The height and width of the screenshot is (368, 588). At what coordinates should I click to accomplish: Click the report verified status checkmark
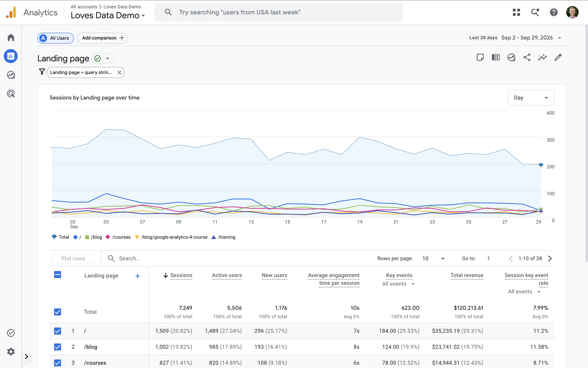coord(97,58)
